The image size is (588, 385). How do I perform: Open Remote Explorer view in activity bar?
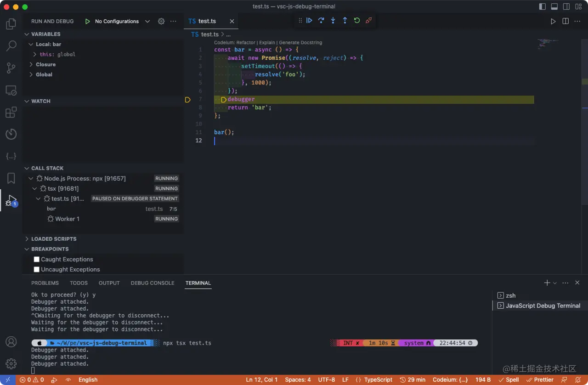pyautogui.click(x=11, y=90)
